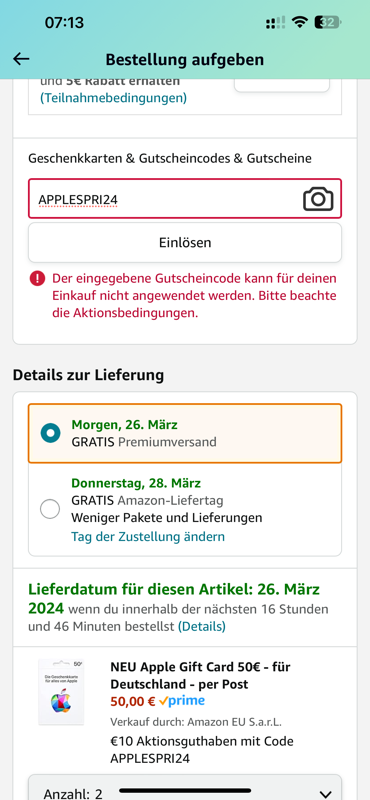This screenshot has height=800, width=370.
Task: Tap the cellular signal bars icon
Action: pyautogui.click(x=276, y=22)
